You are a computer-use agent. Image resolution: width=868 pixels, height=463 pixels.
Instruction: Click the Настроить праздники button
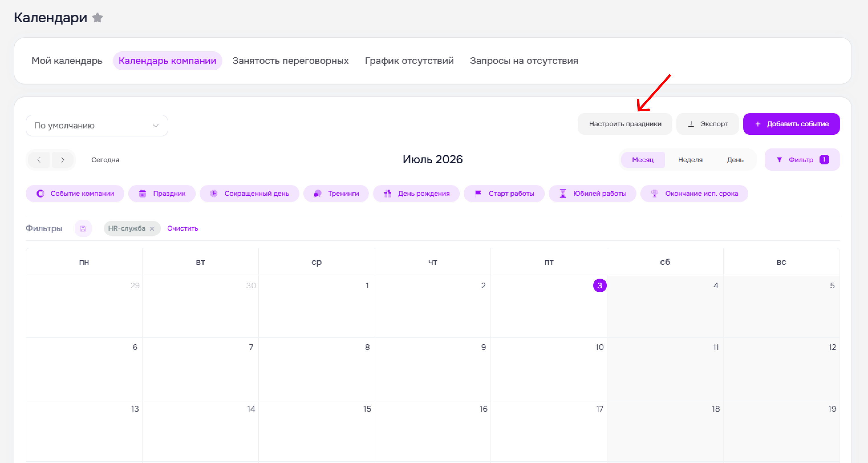pos(625,124)
